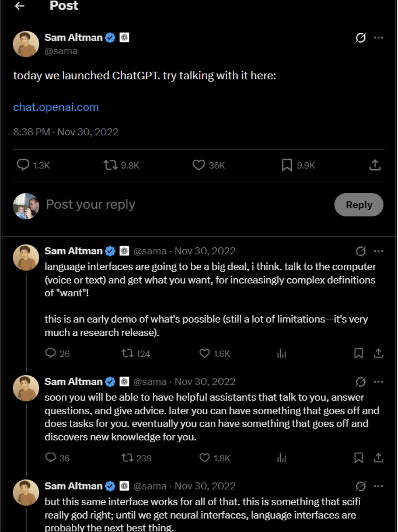Repost the main ChatGPT launch post

point(110,165)
